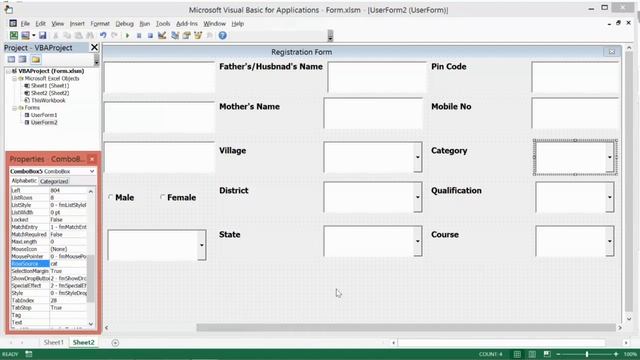Open Properties Window toolbar icon
The width and height of the screenshot is (640, 360).
[x=187, y=36]
